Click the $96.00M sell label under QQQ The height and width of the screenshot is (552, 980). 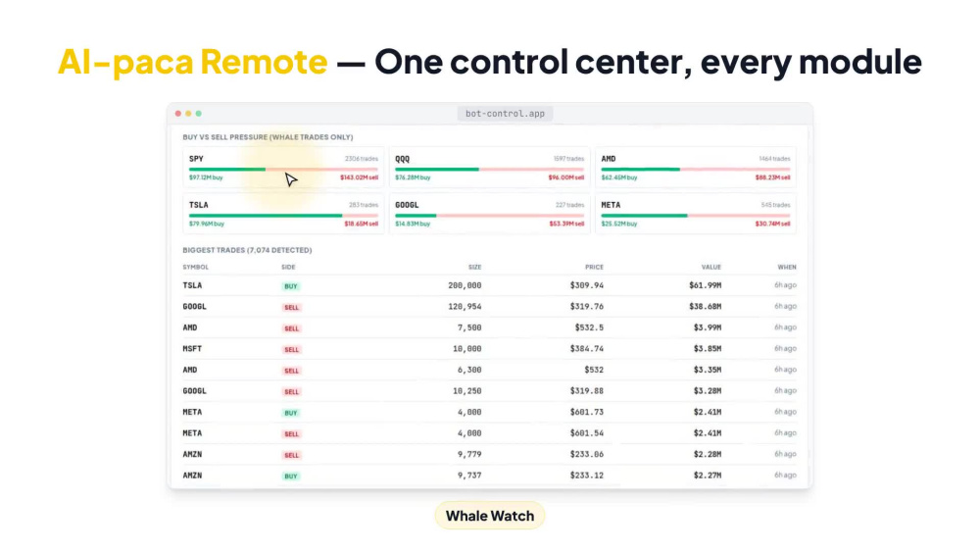(565, 177)
